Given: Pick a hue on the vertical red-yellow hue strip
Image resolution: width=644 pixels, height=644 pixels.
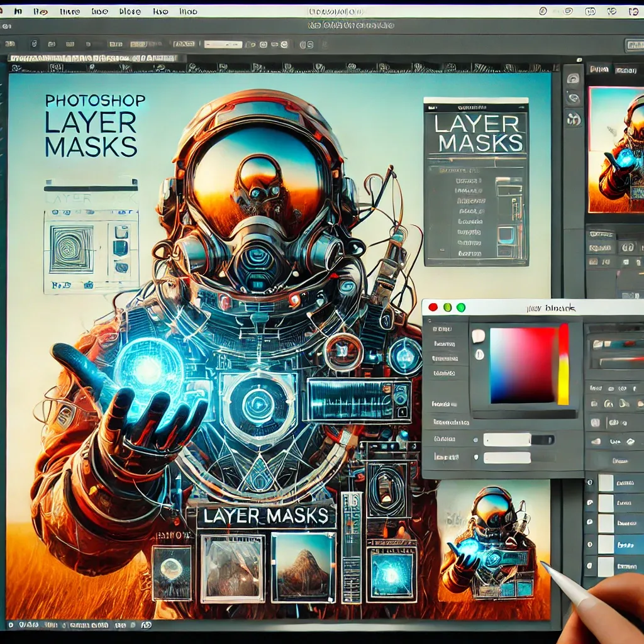Looking at the screenshot, I should tap(563, 364).
